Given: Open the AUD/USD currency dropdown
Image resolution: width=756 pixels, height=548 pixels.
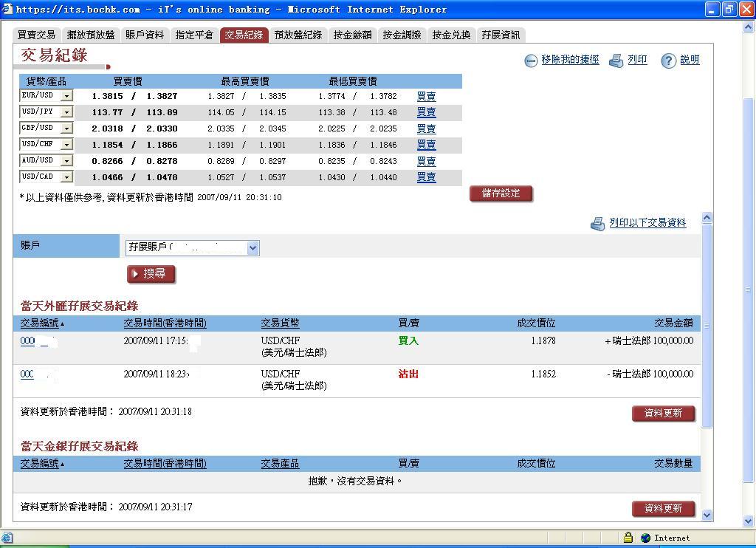Looking at the screenshot, I should [67, 161].
